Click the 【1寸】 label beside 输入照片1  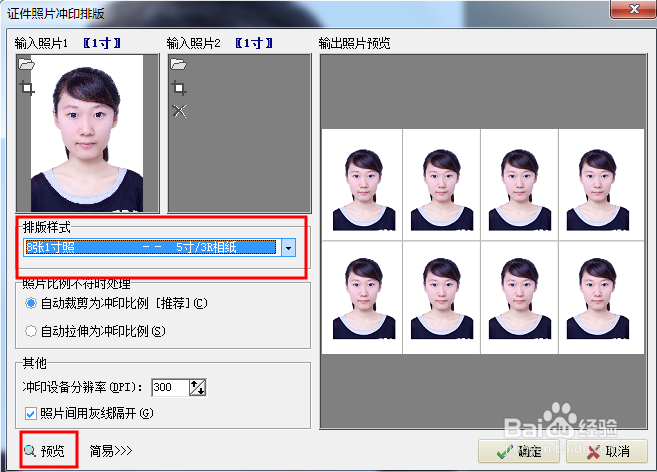102,43
